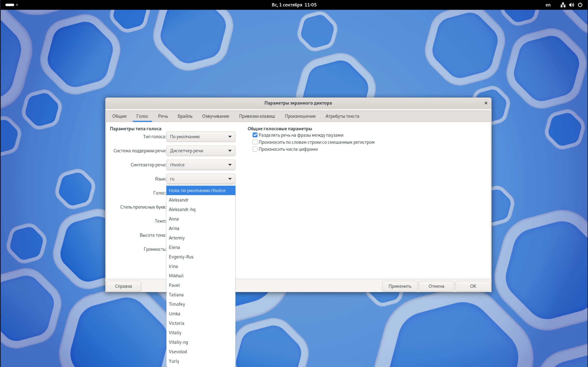Select the Artemiy voice
Viewport: 588px width, 367px height.
(x=201, y=238)
